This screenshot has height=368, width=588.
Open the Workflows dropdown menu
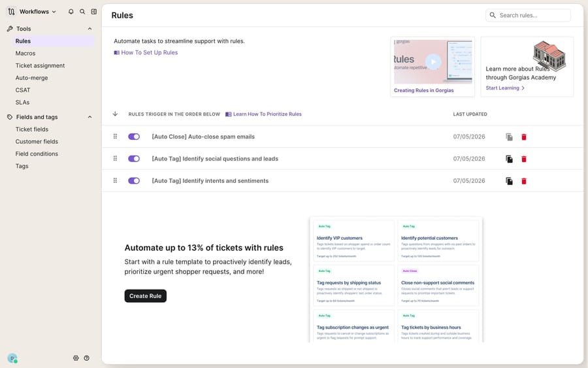click(x=37, y=12)
